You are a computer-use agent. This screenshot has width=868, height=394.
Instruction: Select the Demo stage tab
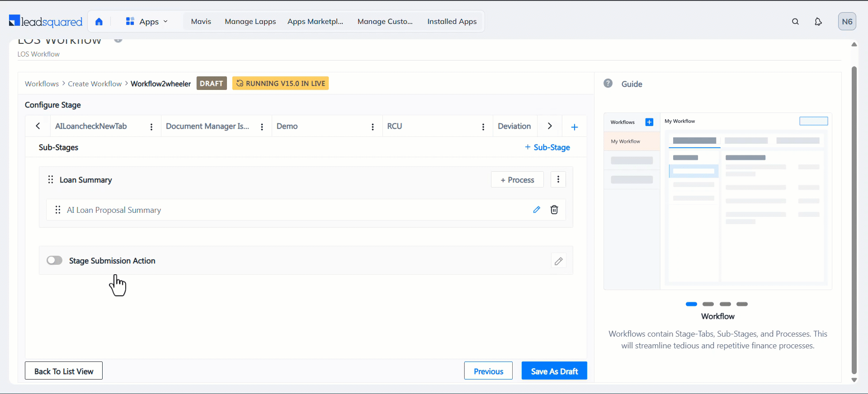287,126
